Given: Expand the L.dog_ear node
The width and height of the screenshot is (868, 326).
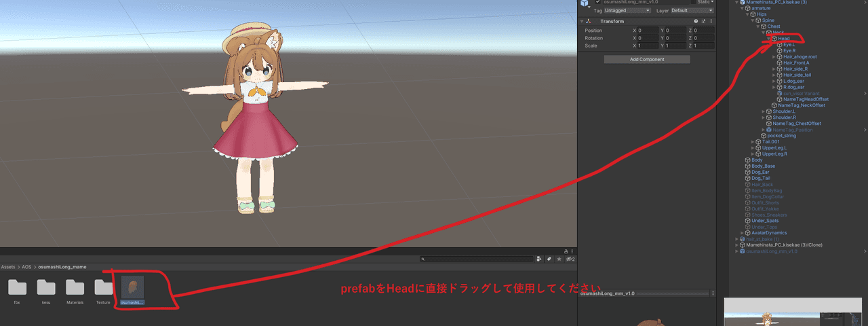Looking at the screenshot, I should [774, 81].
